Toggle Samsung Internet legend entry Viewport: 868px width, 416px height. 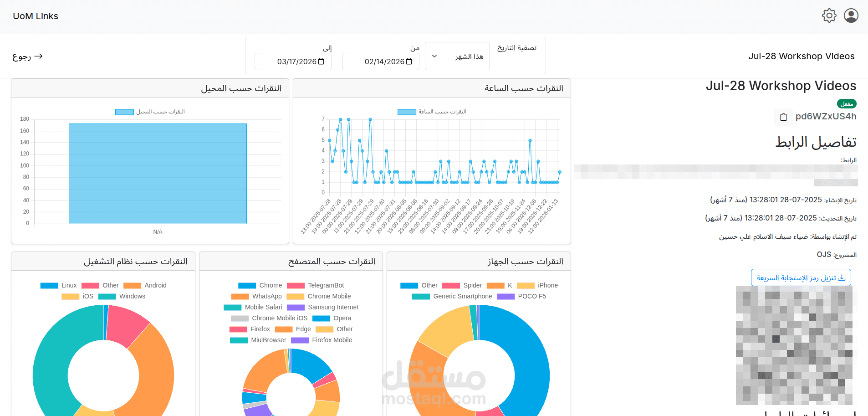(322, 307)
